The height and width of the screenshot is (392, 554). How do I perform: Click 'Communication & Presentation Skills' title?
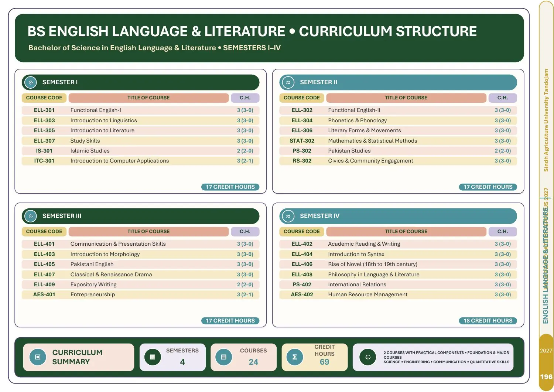click(x=118, y=244)
